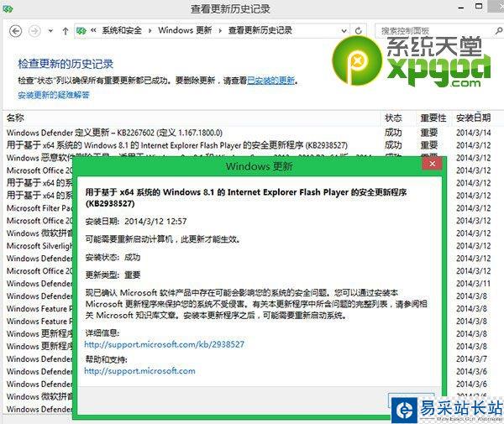Sort by 名称 column header
Image resolution: width=504 pixels, height=424 pixels.
coord(15,118)
